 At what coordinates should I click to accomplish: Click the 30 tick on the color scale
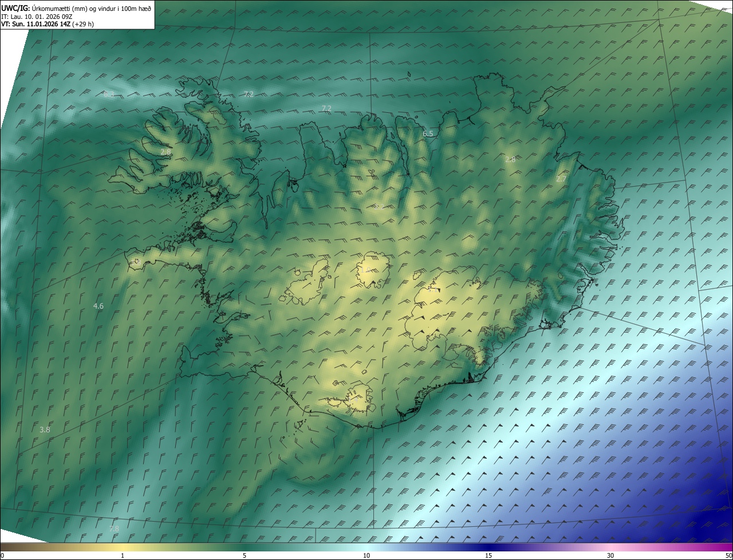[610, 555]
